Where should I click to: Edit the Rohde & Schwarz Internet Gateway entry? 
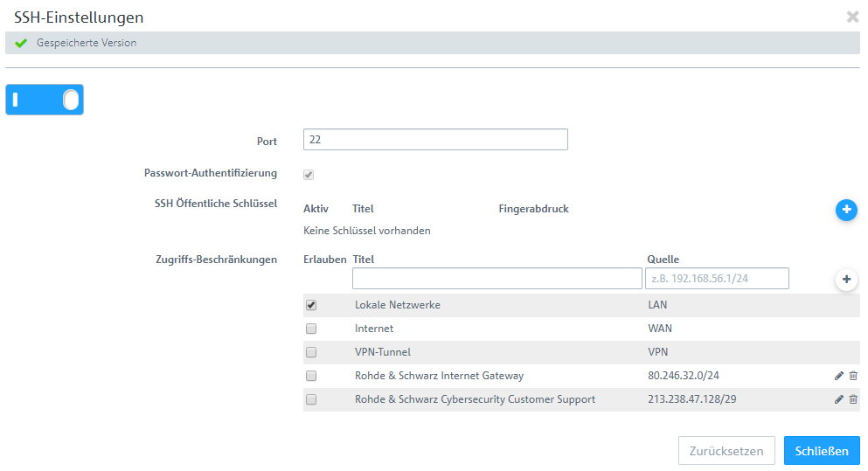(x=839, y=376)
